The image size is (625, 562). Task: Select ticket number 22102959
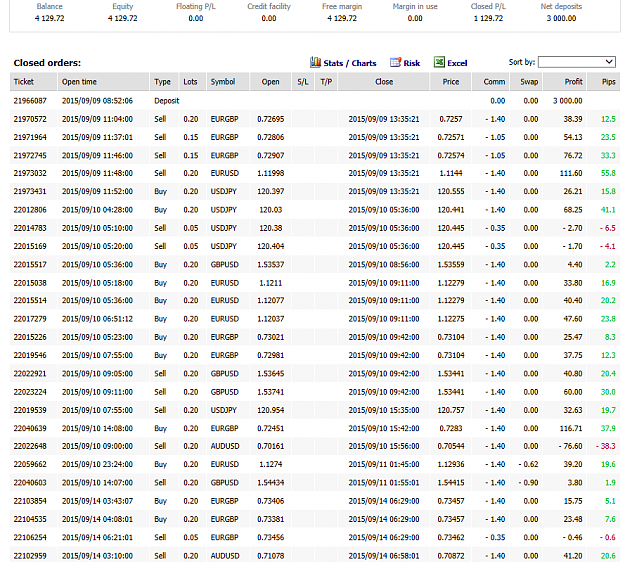click(30, 556)
